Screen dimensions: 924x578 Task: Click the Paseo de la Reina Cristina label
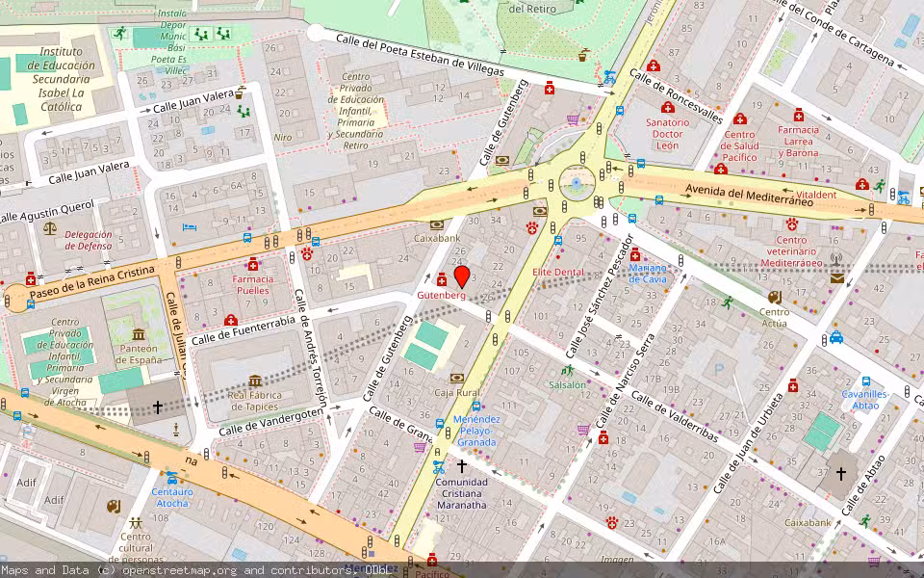pos(92,282)
